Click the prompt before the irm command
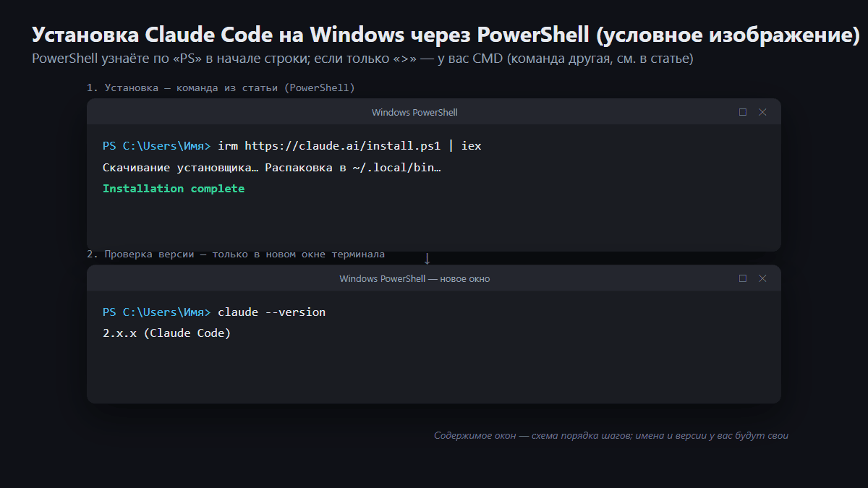 (157, 146)
